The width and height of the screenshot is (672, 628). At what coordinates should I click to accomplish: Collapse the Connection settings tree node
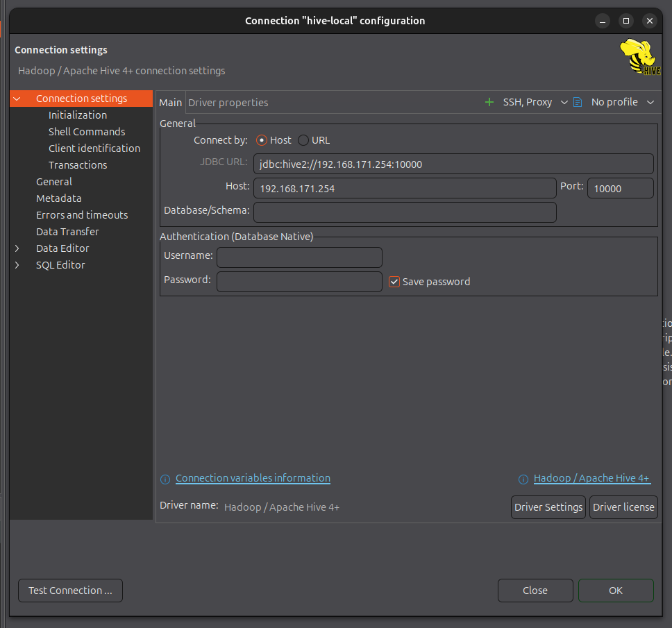pyautogui.click(x=17, y=99)
